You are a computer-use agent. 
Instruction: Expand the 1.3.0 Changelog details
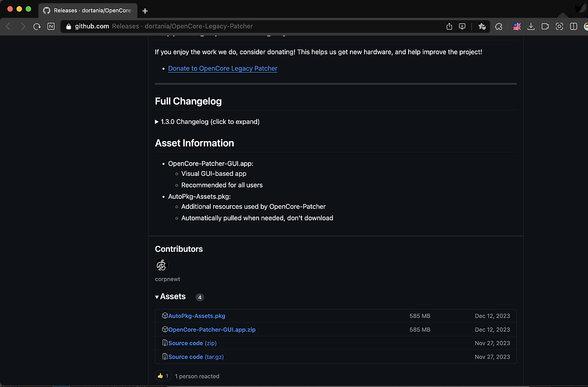(x=207, y=121)
